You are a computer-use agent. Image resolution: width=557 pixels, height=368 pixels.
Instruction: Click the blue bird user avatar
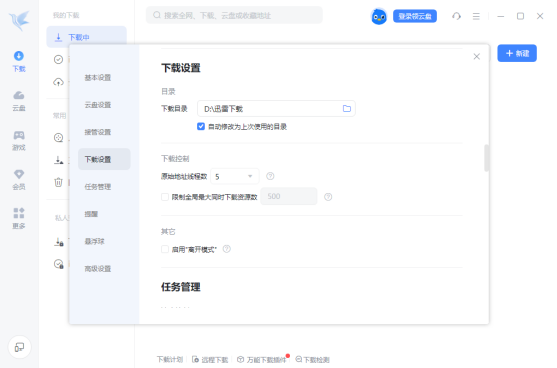click(379, 16)
